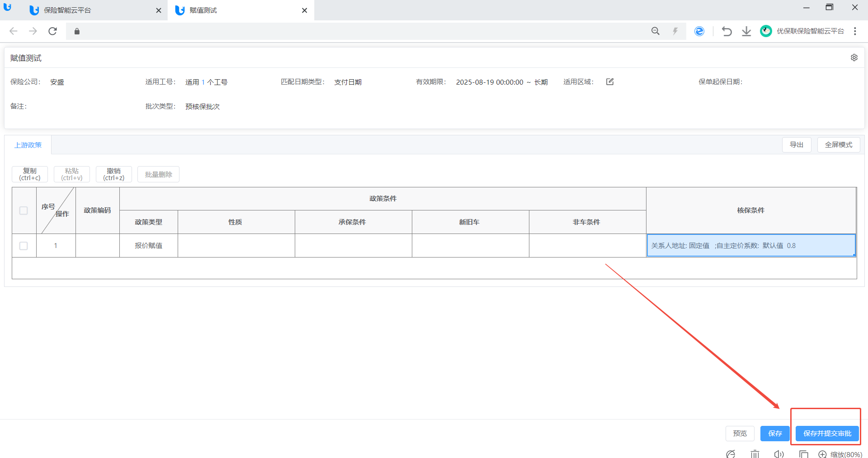
Task: Click the 序号 1 cell
Action: pyautogui.click(x=56, y=246)
